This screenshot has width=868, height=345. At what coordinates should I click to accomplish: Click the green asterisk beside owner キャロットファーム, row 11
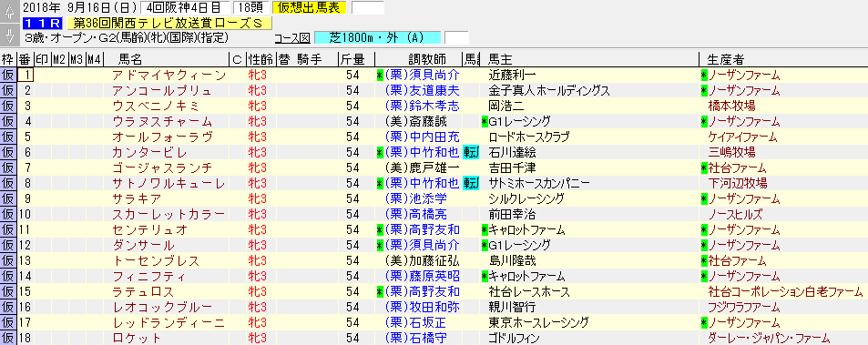point(485,229)
